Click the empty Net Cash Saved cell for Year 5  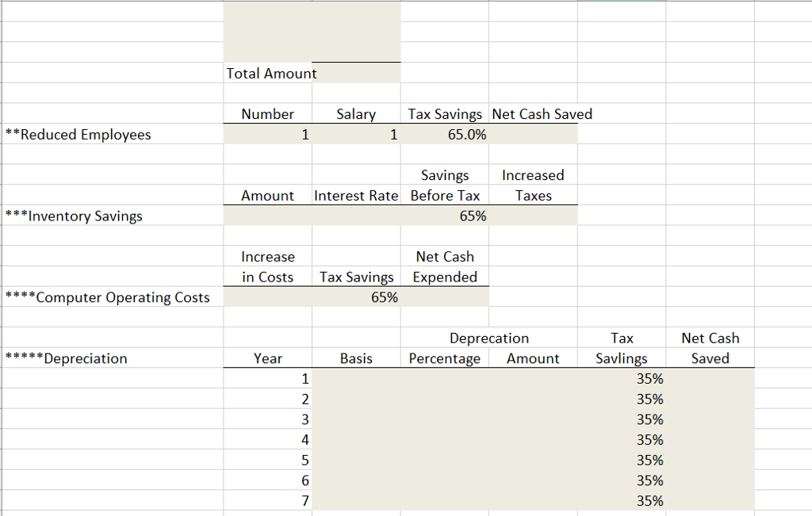tap(710, 460)
